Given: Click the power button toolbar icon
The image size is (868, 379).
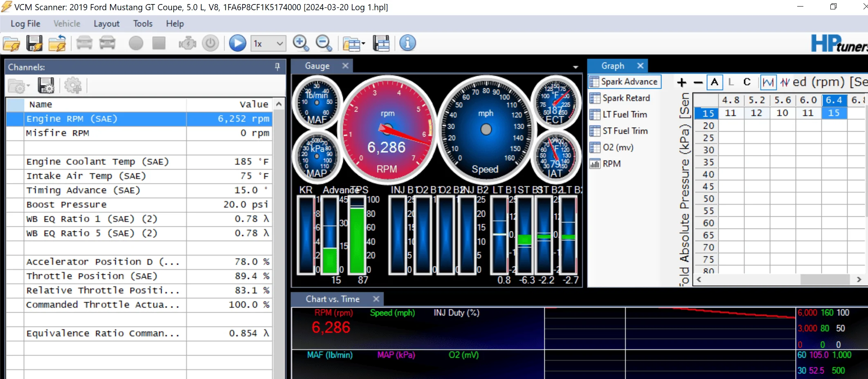Looking at the screenshot, I should (210, 43).
